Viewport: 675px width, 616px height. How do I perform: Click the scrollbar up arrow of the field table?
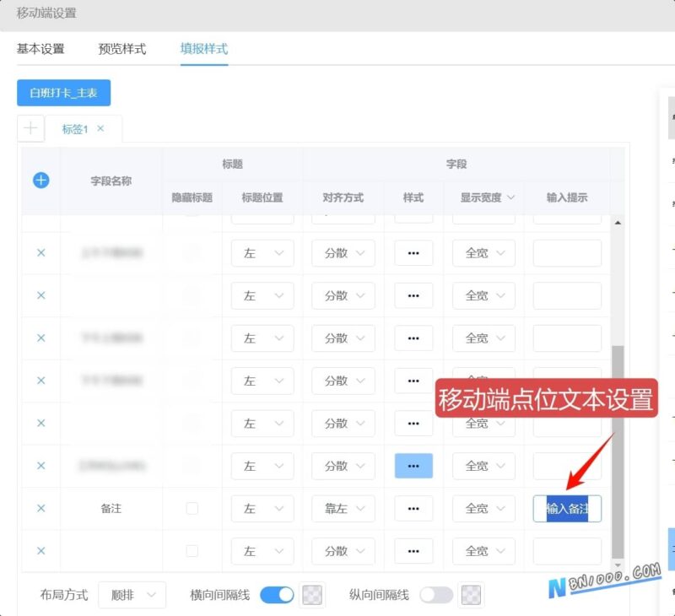pos(618,223)
